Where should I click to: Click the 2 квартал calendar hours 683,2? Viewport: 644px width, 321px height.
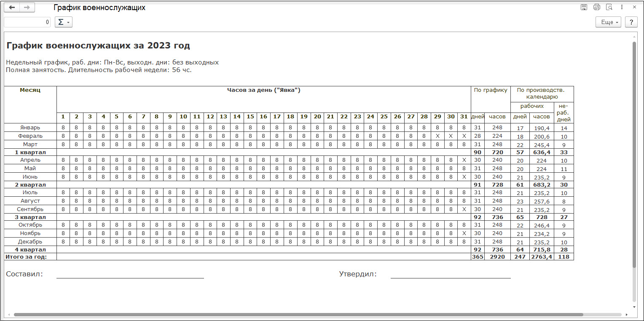point(542,185)
